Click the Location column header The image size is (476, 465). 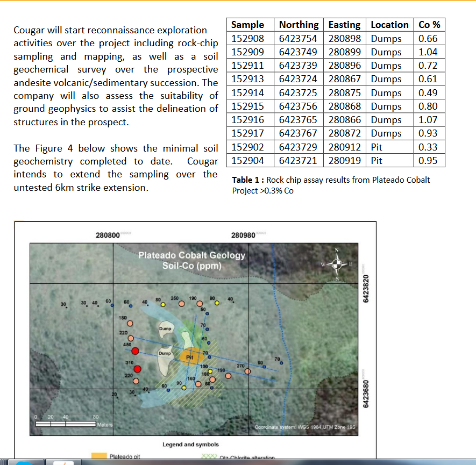(x=390, y=25)
